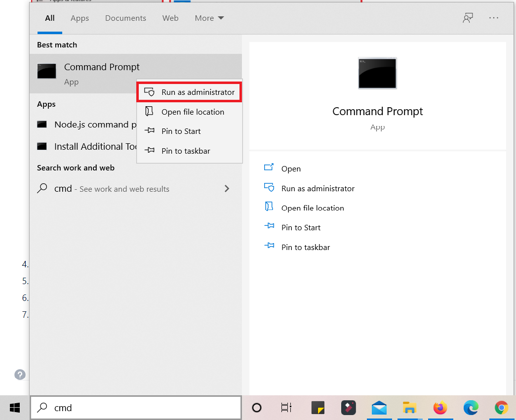Open Microsoft Edge from taskbar

click(471, 408)
